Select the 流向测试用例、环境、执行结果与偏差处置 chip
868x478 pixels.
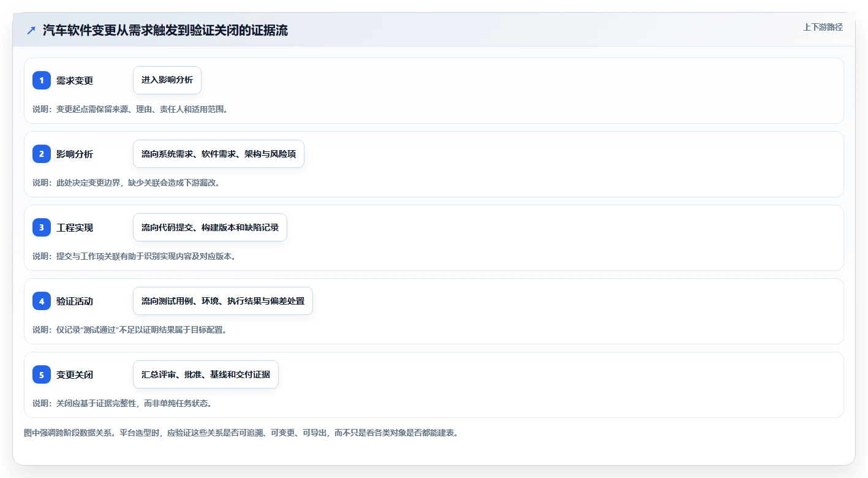(x=223, y=301)
